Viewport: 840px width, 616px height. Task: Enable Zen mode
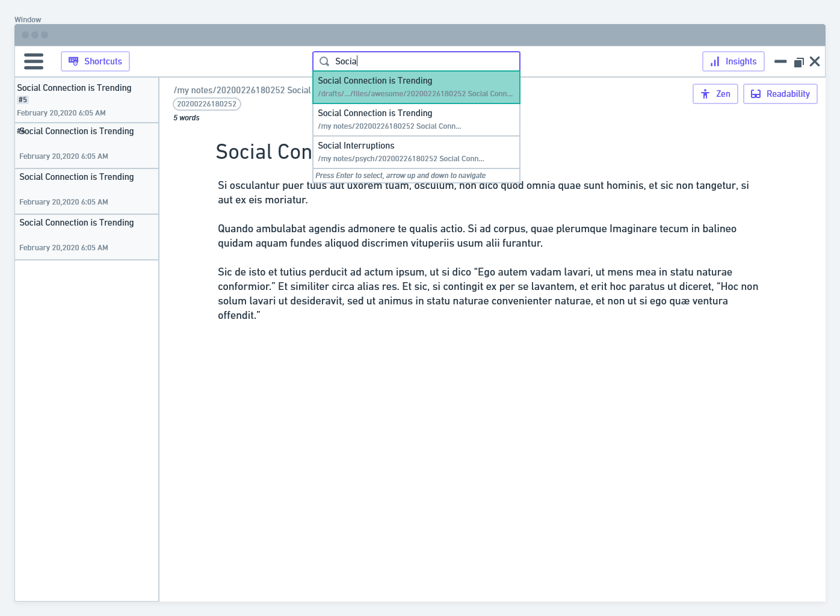point(715,94)
